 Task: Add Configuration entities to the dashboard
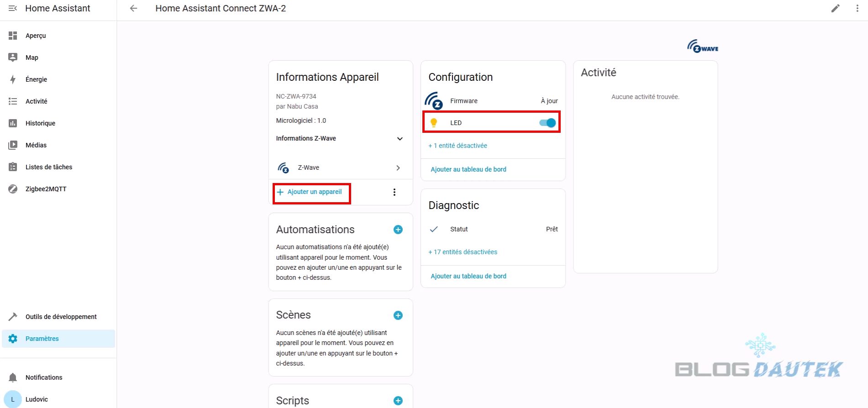click(468, 169)
